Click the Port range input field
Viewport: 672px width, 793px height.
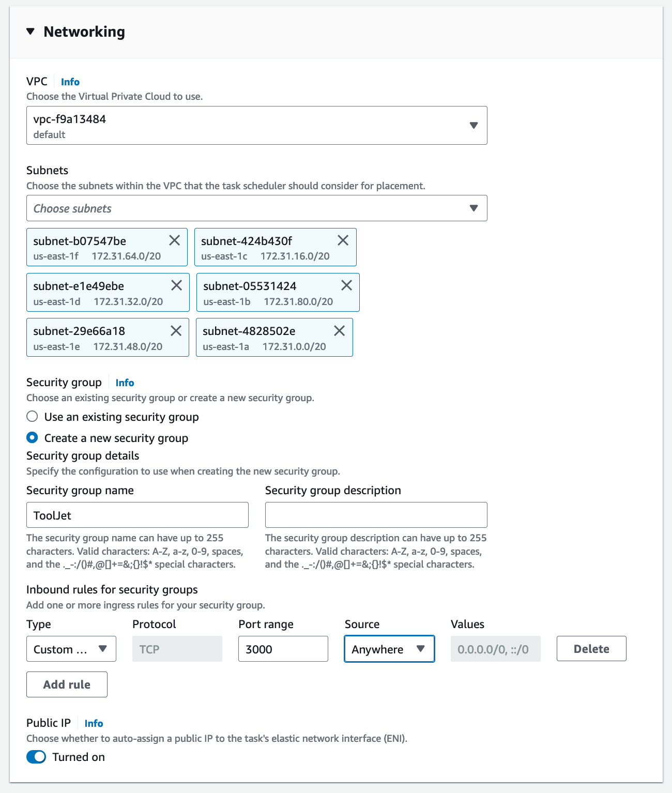(x=283, y=649)
